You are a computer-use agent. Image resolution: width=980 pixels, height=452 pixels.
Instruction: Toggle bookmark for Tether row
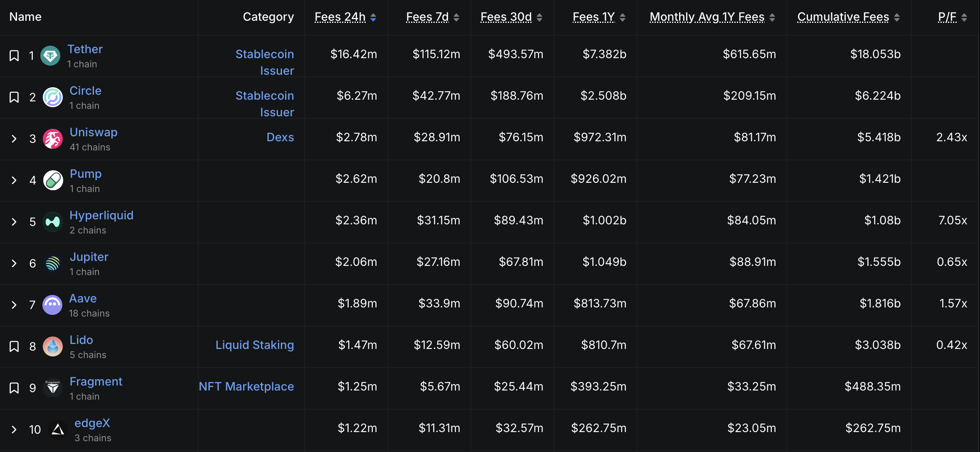click(x=14, y=56)
